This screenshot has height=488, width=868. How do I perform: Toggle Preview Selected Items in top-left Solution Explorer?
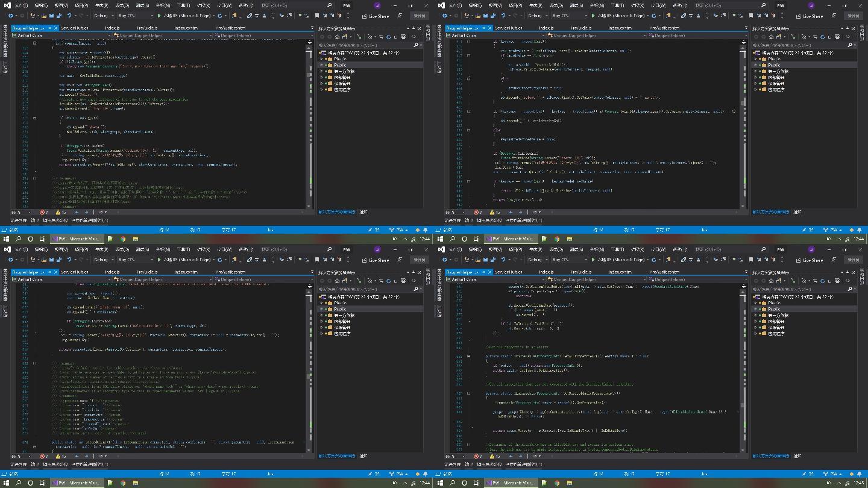coord(414,37)
